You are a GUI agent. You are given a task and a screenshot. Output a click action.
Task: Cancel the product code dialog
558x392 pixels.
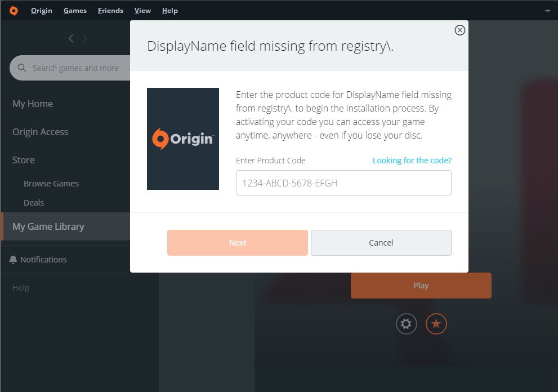coord(381,242)
